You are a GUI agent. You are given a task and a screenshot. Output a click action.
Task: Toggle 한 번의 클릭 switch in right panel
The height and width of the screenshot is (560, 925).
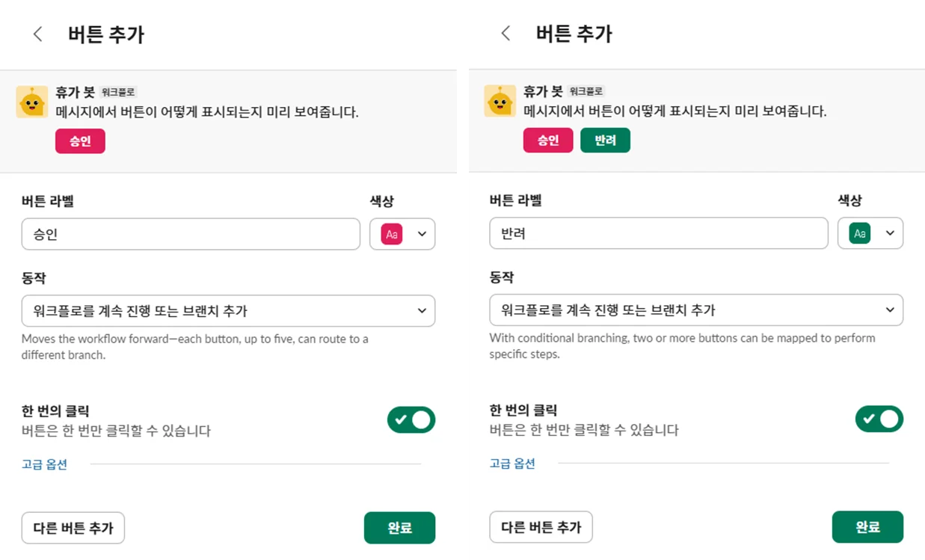[879, 419]
